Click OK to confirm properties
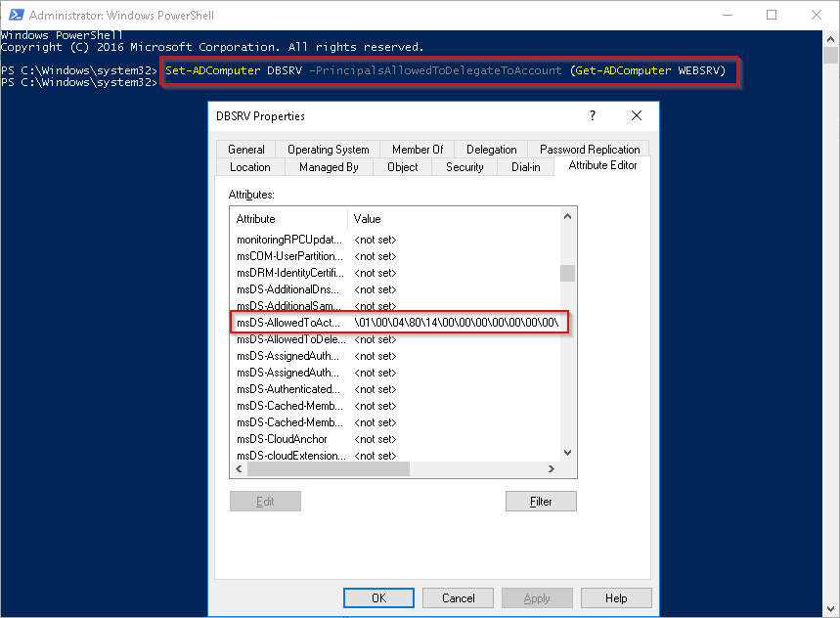 tap(378, 597)
